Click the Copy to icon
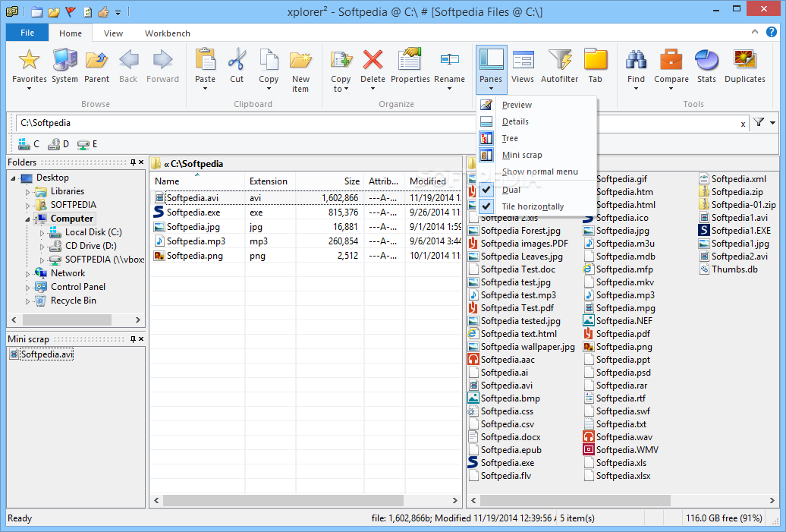Screen dimensions: 786x532 click(x=341, y=60)
